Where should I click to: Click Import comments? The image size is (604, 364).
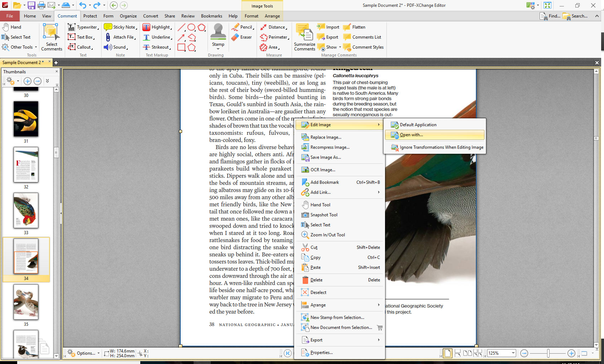click(328, 27)
